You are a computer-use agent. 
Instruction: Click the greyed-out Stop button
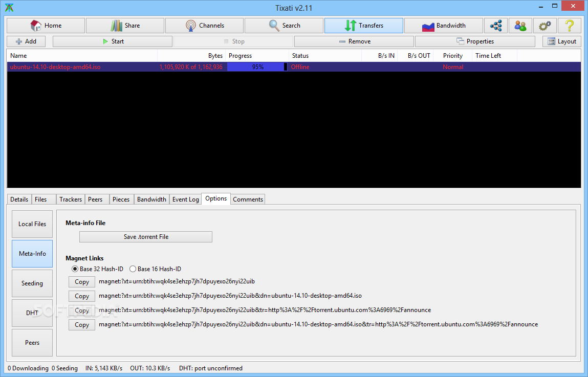(x=233, y=41)
